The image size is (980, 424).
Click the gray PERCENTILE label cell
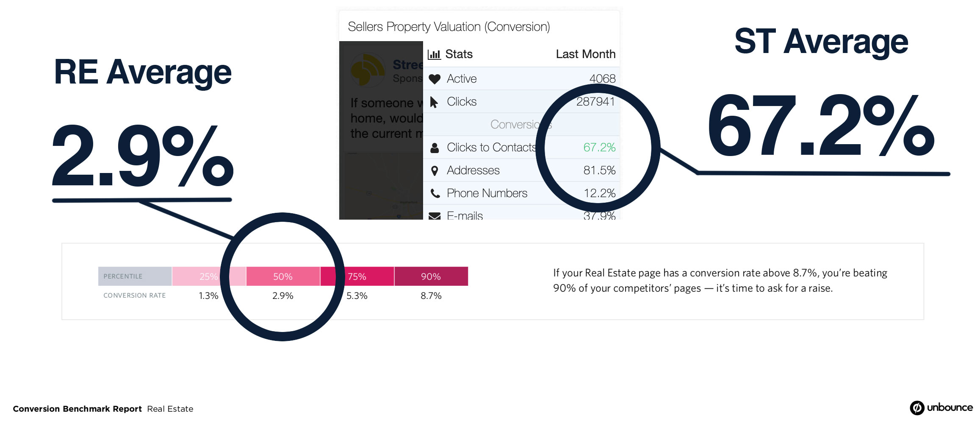[135, 276]
